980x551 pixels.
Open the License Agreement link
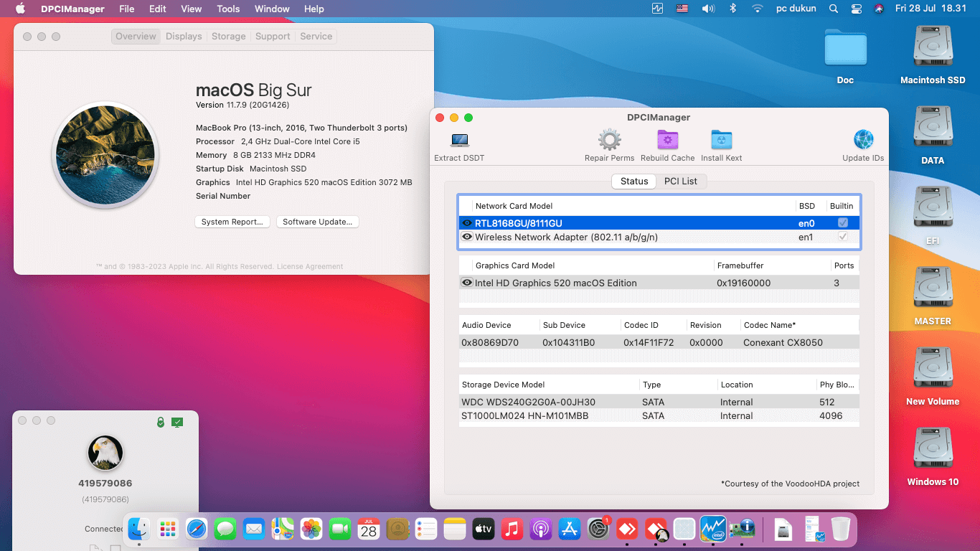pyautogui.click(x=310, y=267)
